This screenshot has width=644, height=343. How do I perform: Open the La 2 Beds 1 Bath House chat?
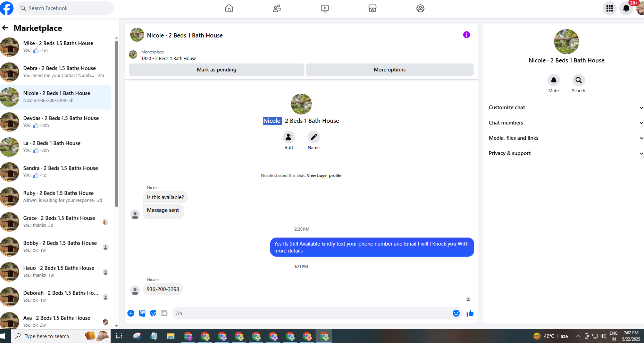(x=56, y=147)
